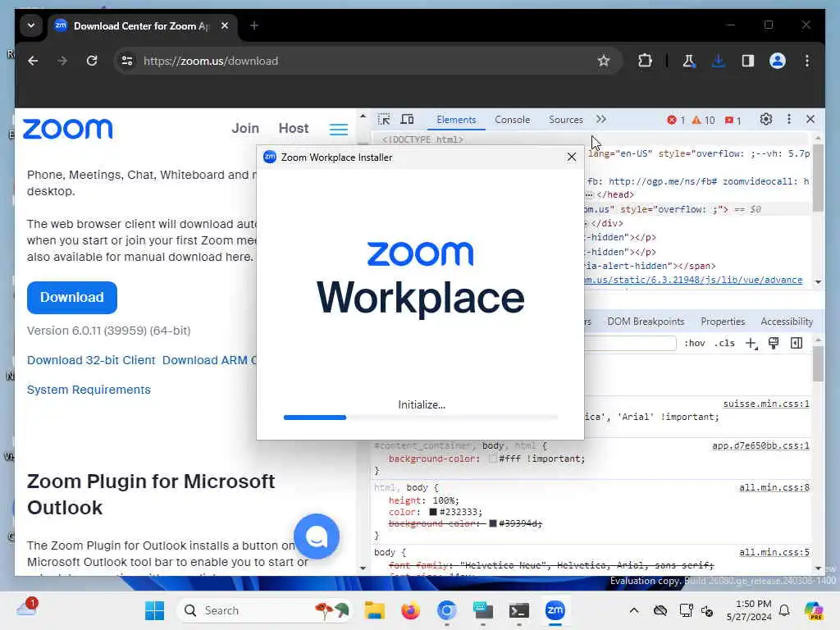This screenshot has width=840, height=630.
Task: Open the Zoom hamburger menu
Action: tap(339, 129)
